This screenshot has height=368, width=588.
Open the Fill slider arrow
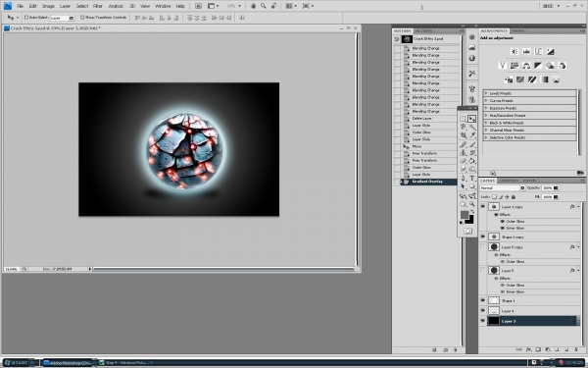coord(556,197)
